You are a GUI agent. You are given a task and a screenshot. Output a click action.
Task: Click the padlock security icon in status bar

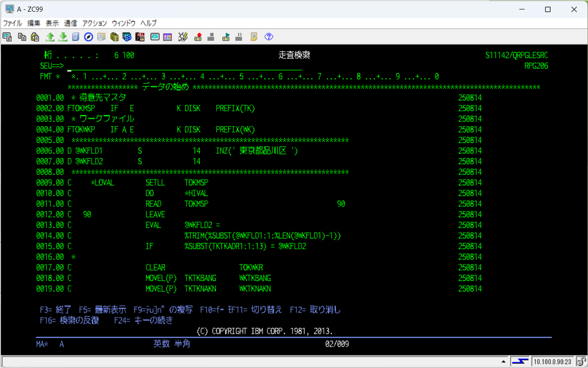(x=581, y=362)
